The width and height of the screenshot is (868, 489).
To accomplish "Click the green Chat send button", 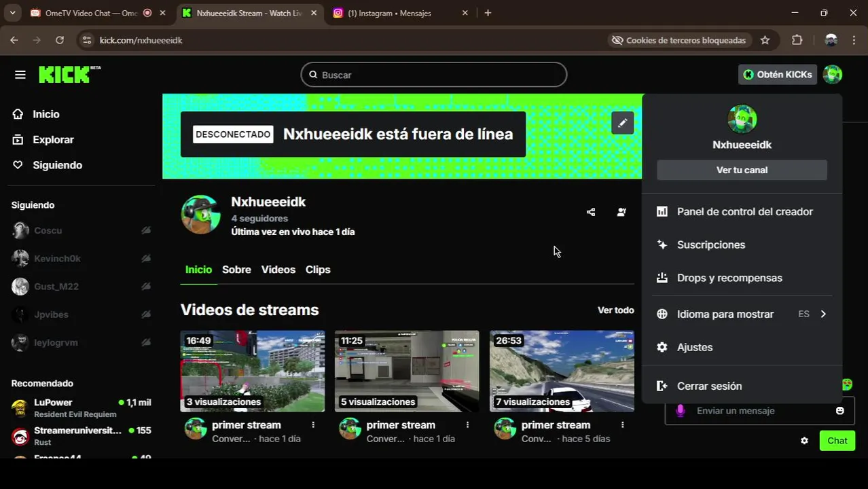I will click(x=837, y=441).
